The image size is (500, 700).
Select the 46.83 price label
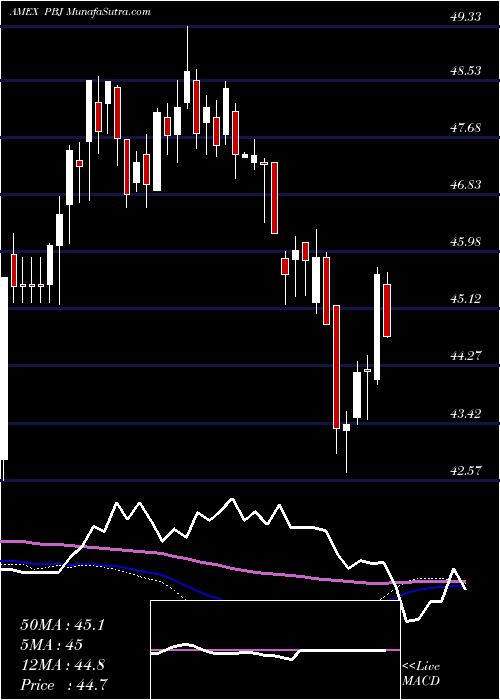click(x=465, y=185)
